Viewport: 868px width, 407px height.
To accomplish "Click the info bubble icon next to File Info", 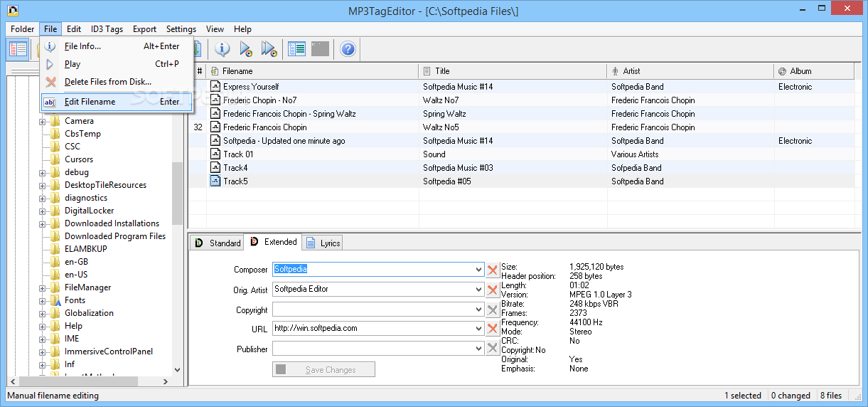I will [x=50, y=46].
